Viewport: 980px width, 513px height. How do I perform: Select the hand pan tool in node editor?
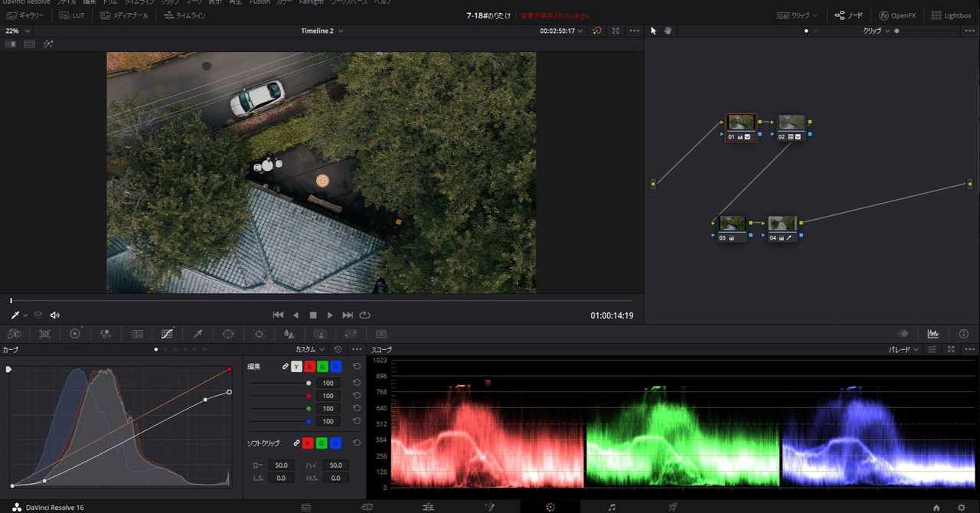pos(668,31)
